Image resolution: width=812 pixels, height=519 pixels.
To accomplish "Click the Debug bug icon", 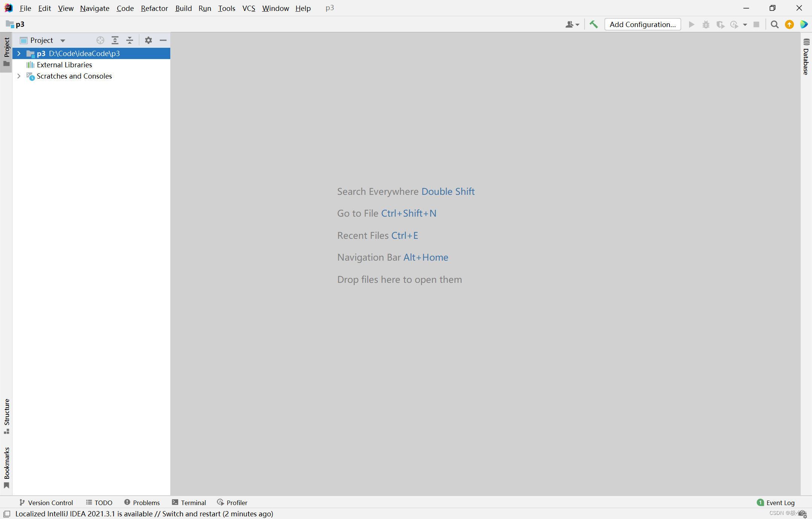I will [706, 24].
